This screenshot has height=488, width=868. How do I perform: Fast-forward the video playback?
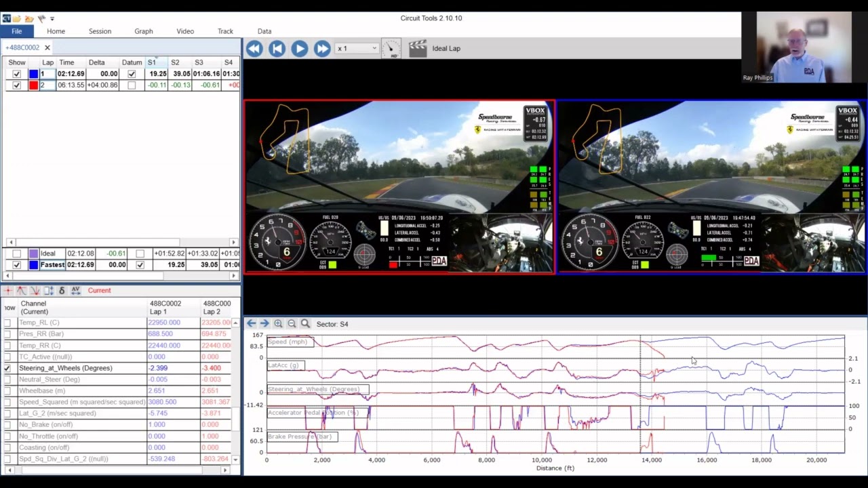pos(321,48)
